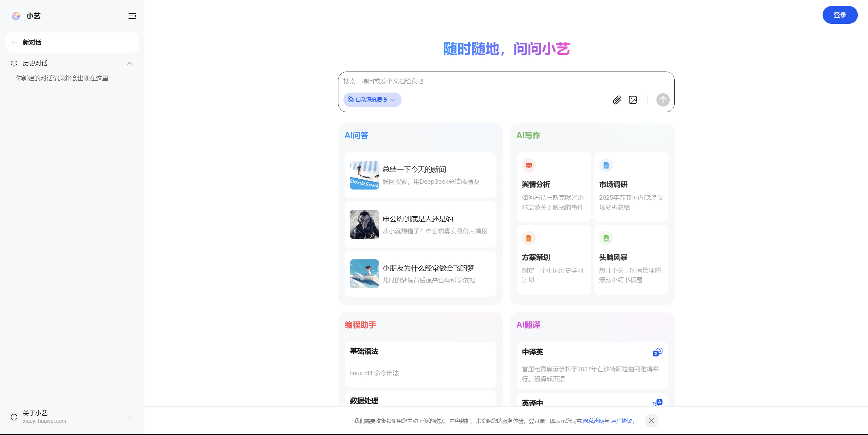Click the 市场调研 blue document icon
868x435 pixels.
606,165
